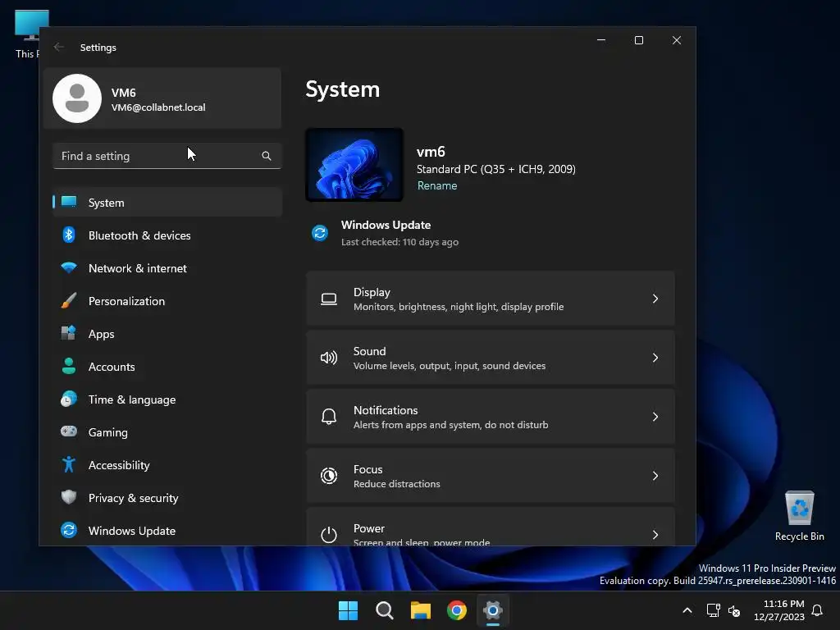Open Sound volume levels settings
840x630 pixels.
491,358
